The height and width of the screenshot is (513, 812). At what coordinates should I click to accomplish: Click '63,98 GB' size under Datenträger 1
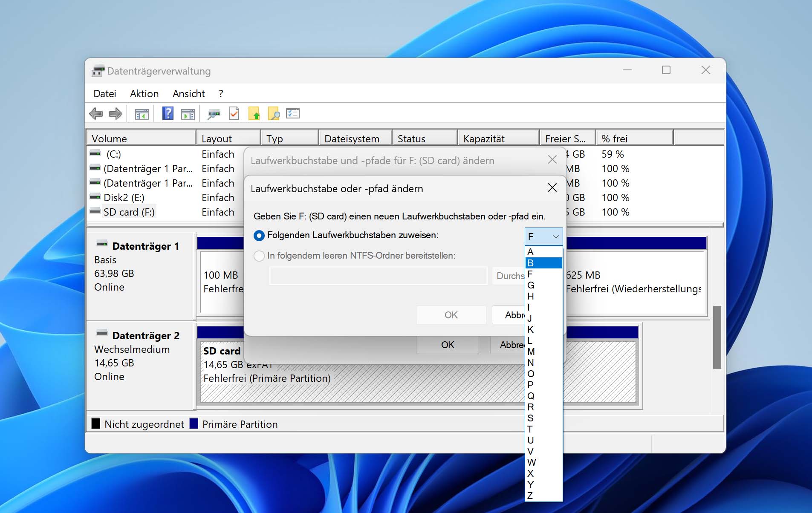114,274
